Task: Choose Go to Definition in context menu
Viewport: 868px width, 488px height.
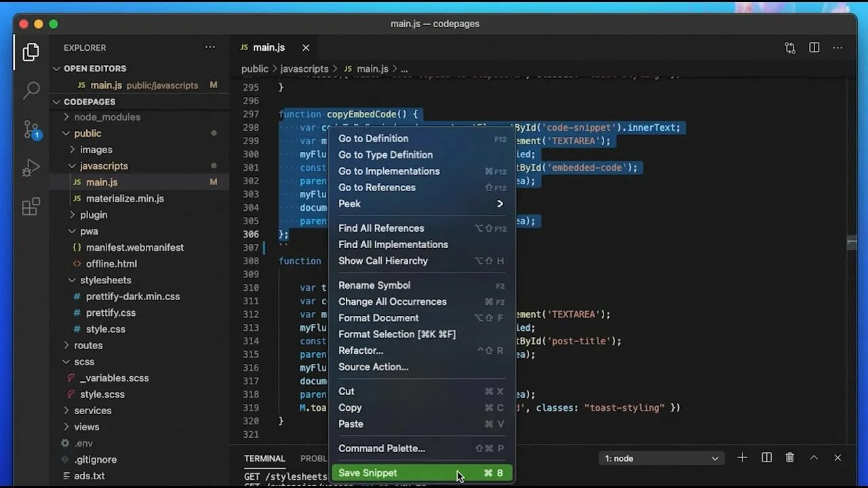Action: click(422, 138)
